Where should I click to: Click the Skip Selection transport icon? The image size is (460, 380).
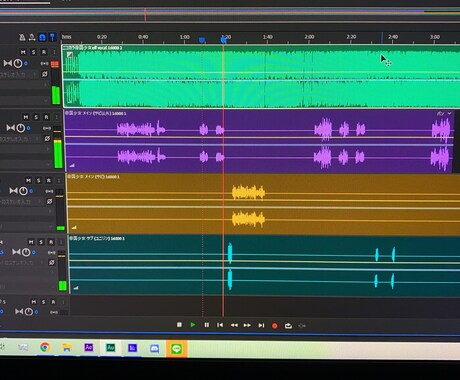(302, 326)
